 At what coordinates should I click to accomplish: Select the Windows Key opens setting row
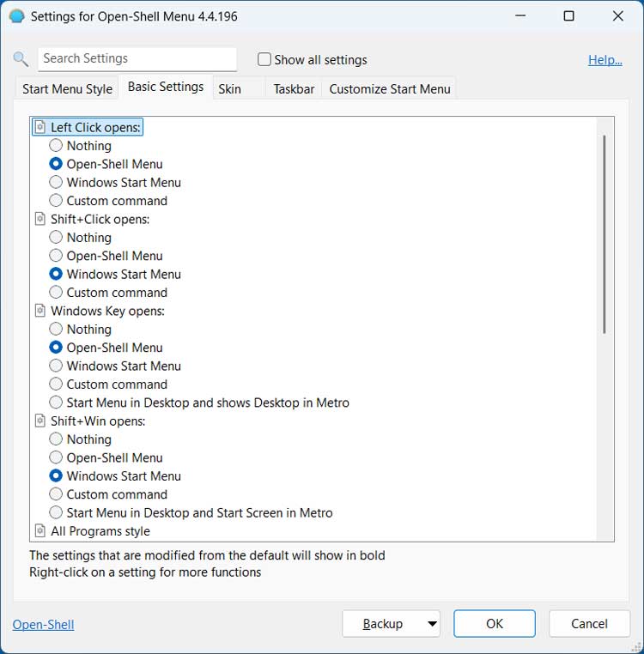[100, 311]
